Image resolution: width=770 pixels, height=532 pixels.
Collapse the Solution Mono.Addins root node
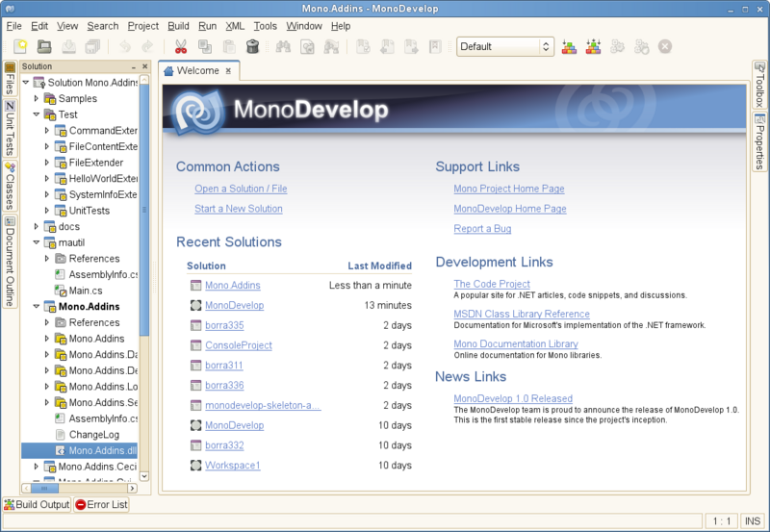(x=26, y=83)
